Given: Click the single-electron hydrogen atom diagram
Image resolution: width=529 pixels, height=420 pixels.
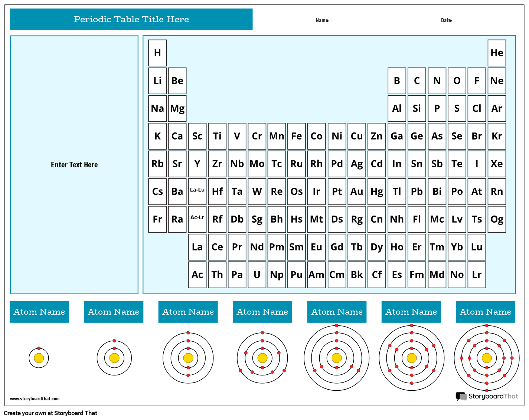Looking at the screenshot, I should (x=39, y=358).
